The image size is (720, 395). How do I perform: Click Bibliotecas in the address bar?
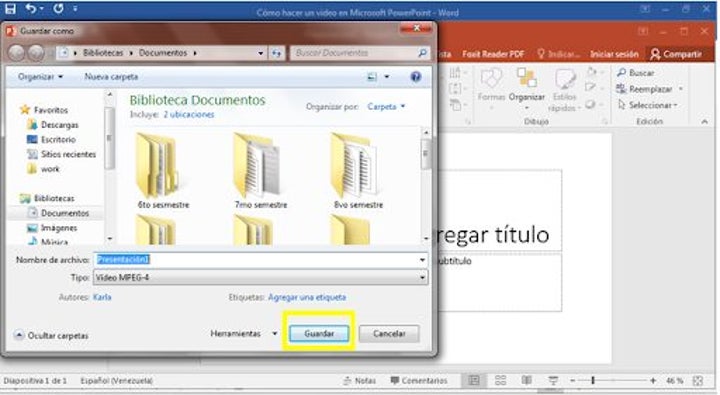pos(103,53)
